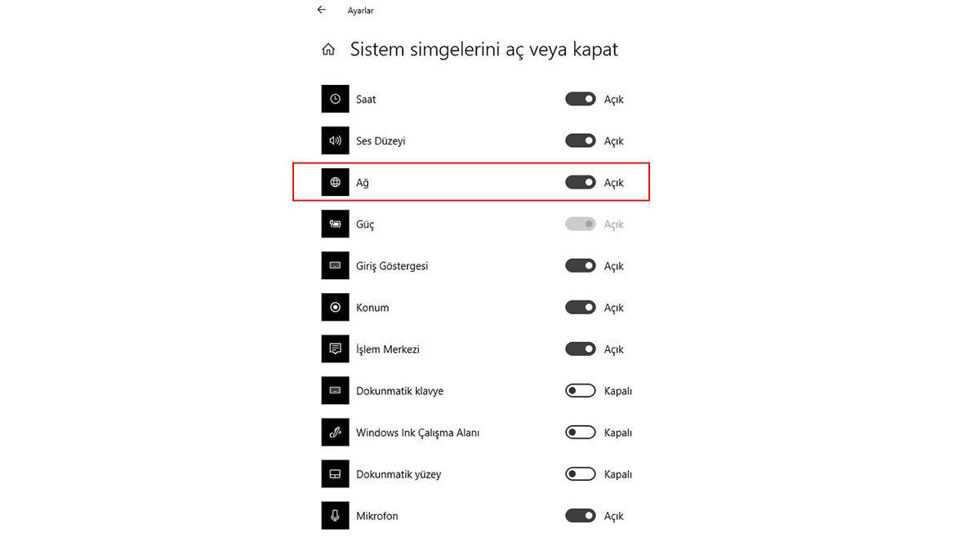Screen dimensions: 980x551
Task: Toggle the Konum switch
Action: [580, 307]
